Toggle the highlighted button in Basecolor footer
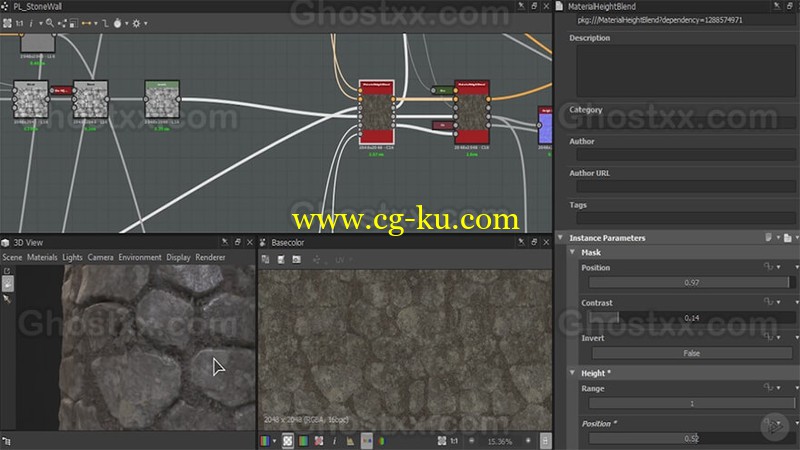 [x=367, y=441]
